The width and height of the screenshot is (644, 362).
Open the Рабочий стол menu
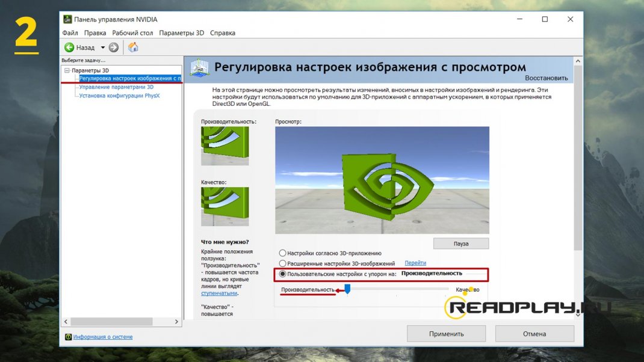click(132, 33)
